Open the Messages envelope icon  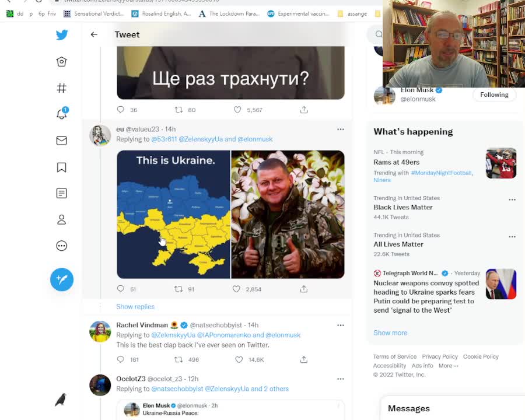click(x=62, y=141)
